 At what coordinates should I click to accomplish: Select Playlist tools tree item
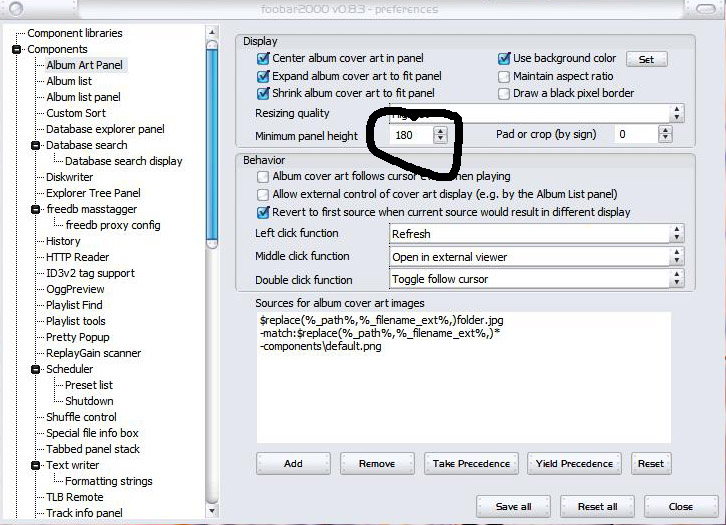tap(75, 321)
